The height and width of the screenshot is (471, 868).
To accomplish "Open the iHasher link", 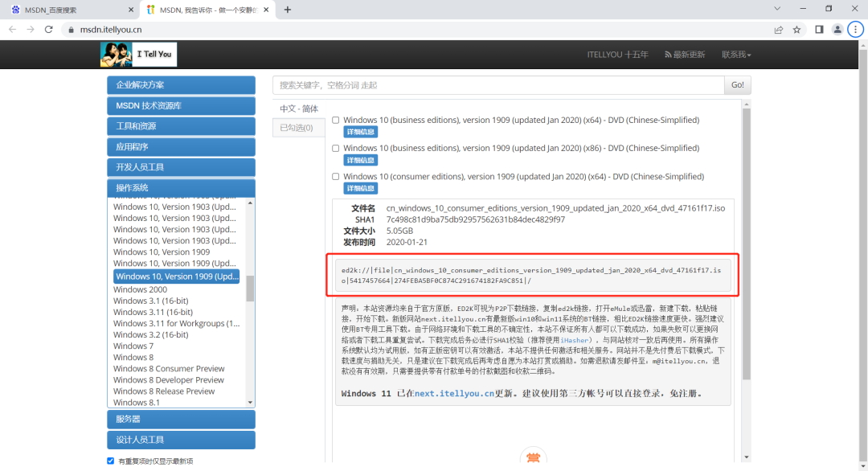I will pos(574,340).
